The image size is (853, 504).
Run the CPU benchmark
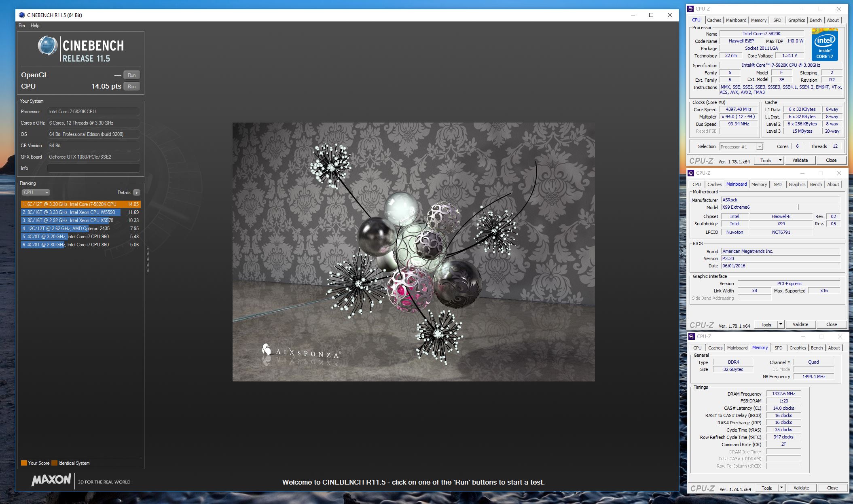pos(132,87)
